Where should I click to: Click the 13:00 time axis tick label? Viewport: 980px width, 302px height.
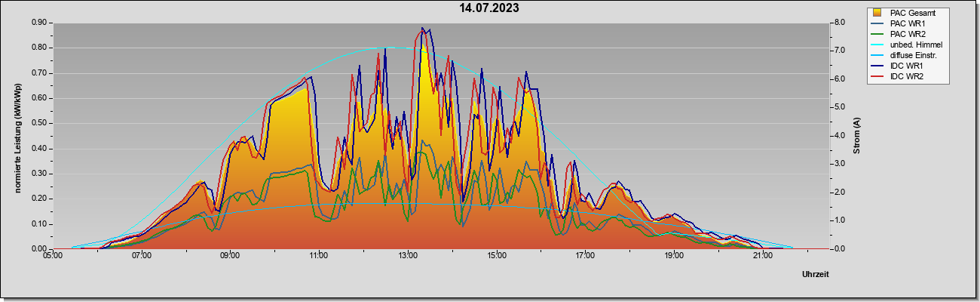408,256
